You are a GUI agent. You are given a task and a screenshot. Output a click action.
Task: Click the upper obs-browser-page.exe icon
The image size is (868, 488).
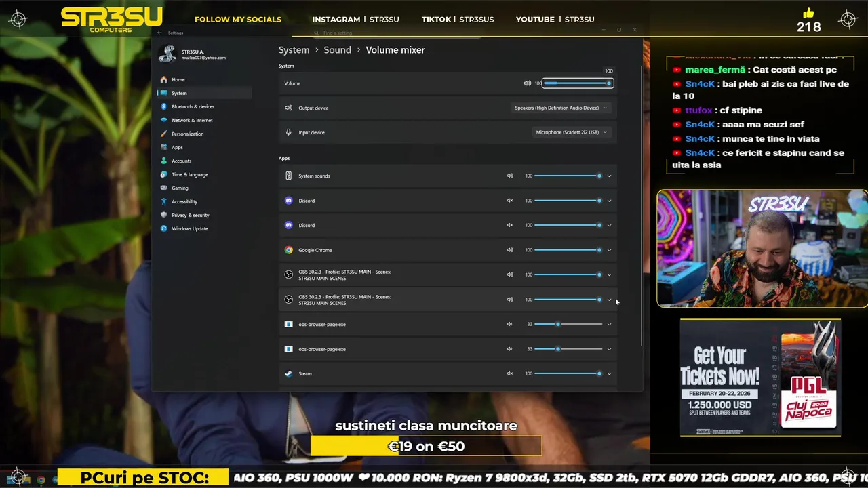289,324
